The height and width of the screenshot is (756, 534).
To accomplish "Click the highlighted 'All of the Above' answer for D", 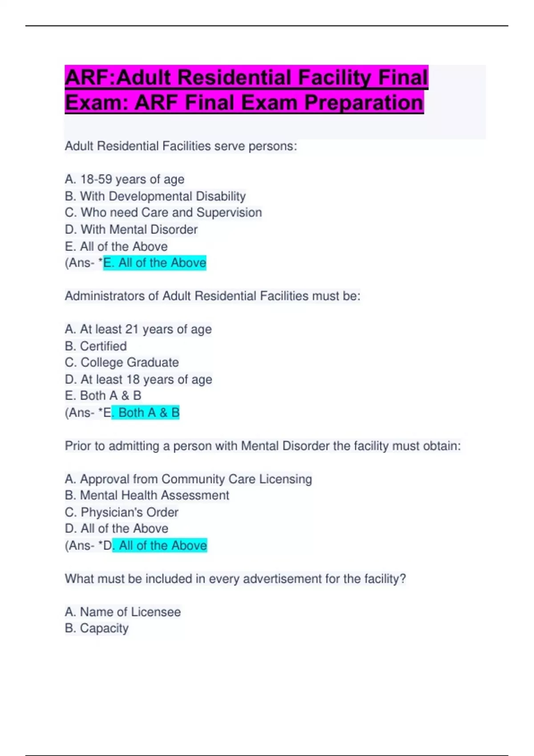I will click(160, 546).
